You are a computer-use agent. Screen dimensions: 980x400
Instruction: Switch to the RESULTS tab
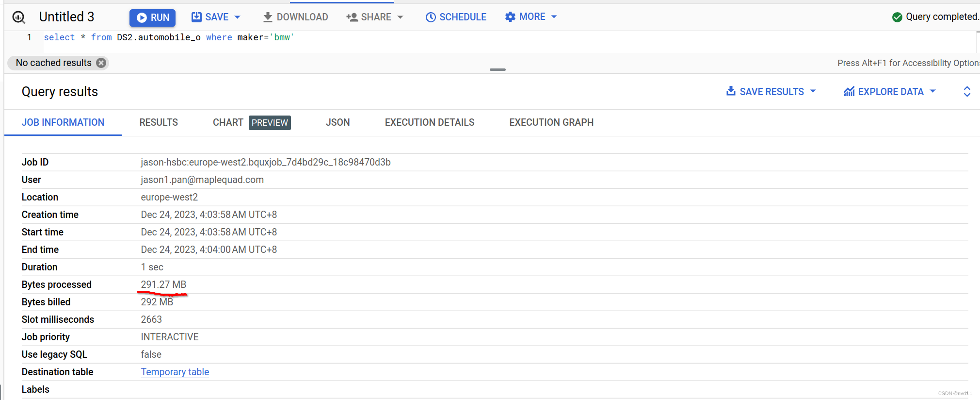tap(159, 122)
